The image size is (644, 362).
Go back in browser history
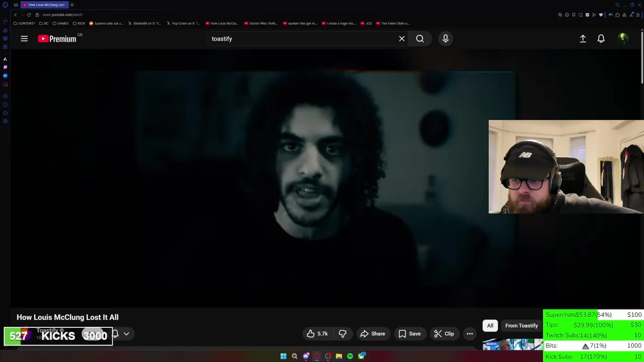coord(15,15)
